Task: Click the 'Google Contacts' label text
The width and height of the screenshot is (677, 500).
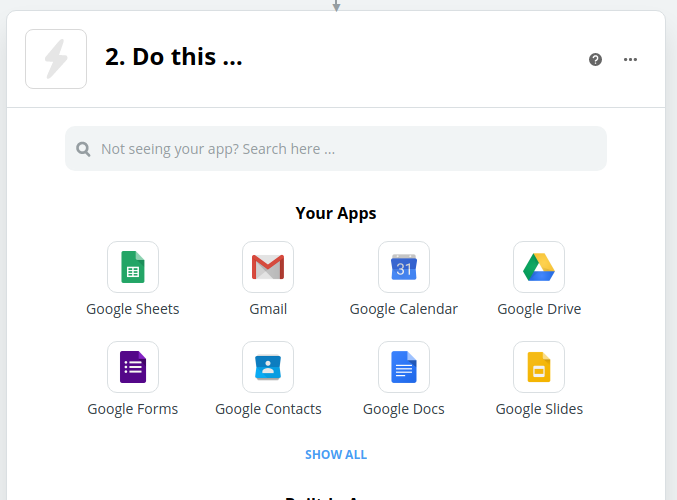Action: click(268, 409)
